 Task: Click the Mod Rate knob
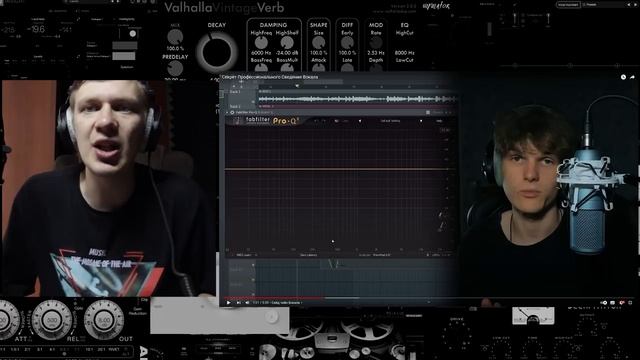[x=376, y=42]
